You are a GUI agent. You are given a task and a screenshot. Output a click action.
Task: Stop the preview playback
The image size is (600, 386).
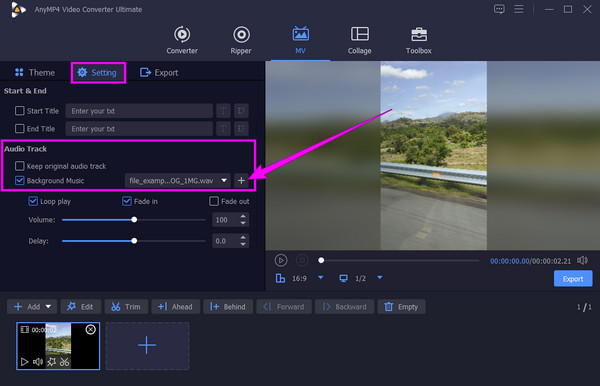(302, 261)
